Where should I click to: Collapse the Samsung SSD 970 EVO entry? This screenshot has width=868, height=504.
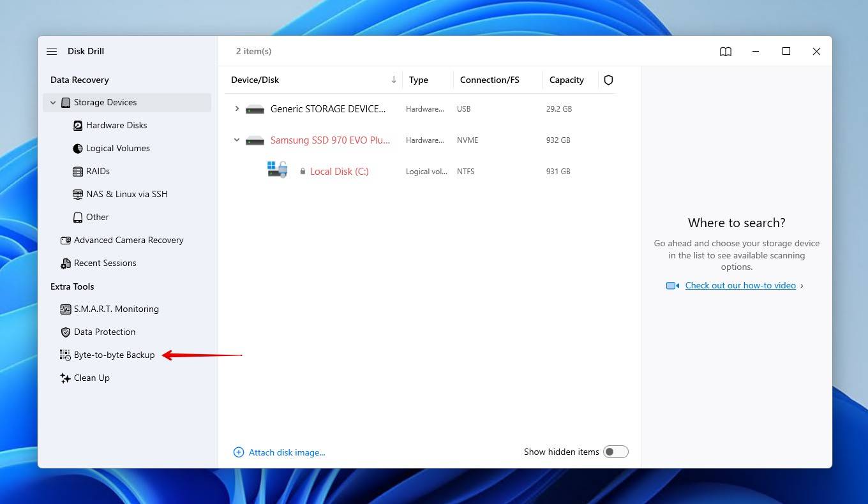click(237, 140)
